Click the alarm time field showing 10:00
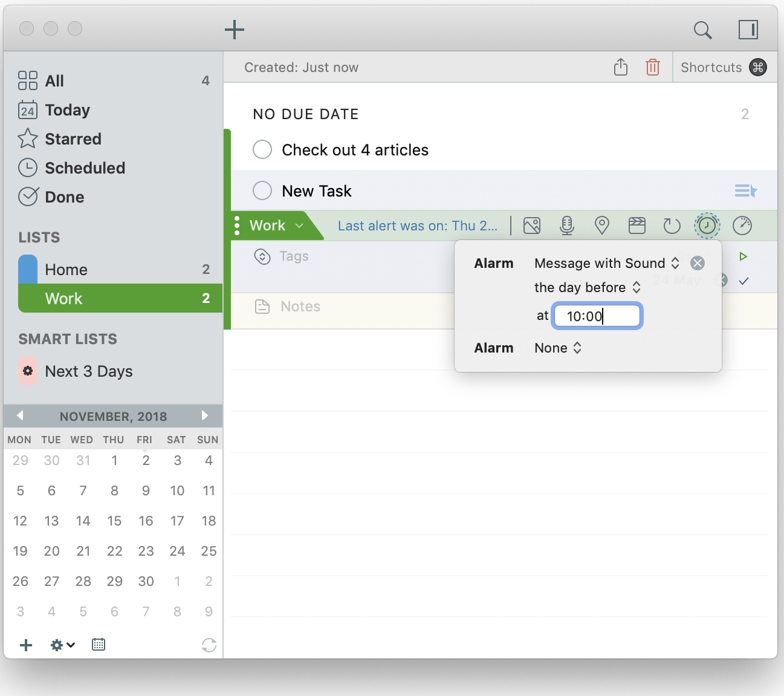The image size is (784, 696). pyautogui.click(x=597, y=316)
